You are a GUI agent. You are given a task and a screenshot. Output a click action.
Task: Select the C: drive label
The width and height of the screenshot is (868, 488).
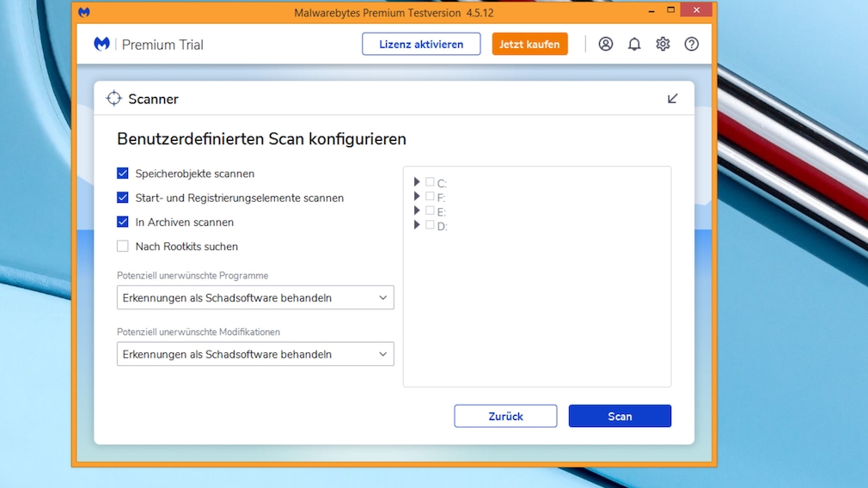(x=442, y=184)
